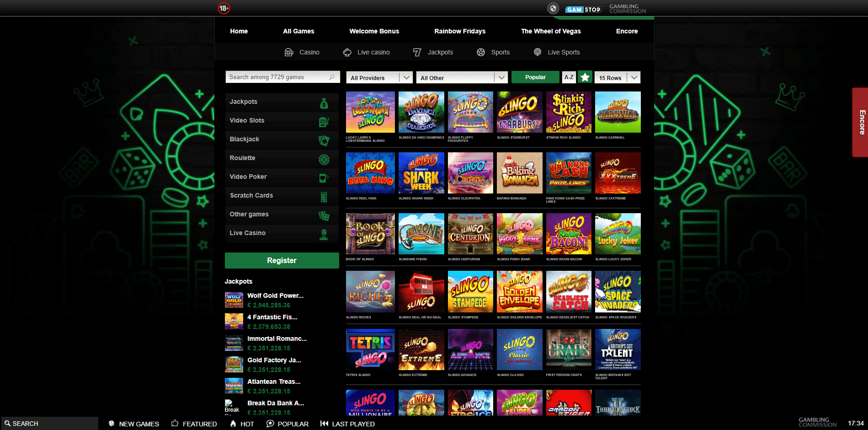Show favourites with the star icon
Viewport: 868px width, 430px height.
tap(585, 77)
